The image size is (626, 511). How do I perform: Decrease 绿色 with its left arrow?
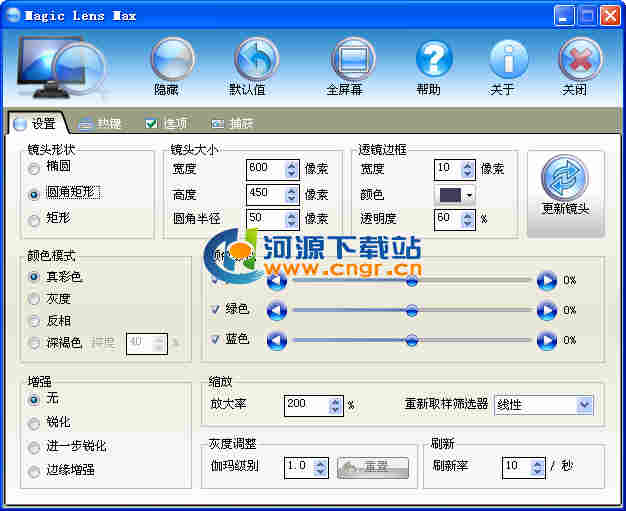pyautogui.click(x=276, y=311)
